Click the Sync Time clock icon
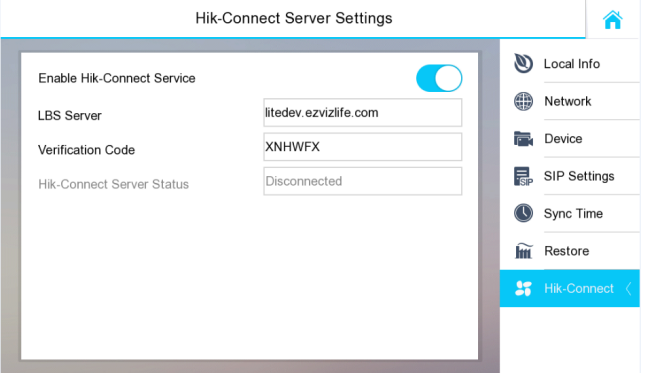The width and height of the screenshot is (651, 374). [x=523, y=213]
